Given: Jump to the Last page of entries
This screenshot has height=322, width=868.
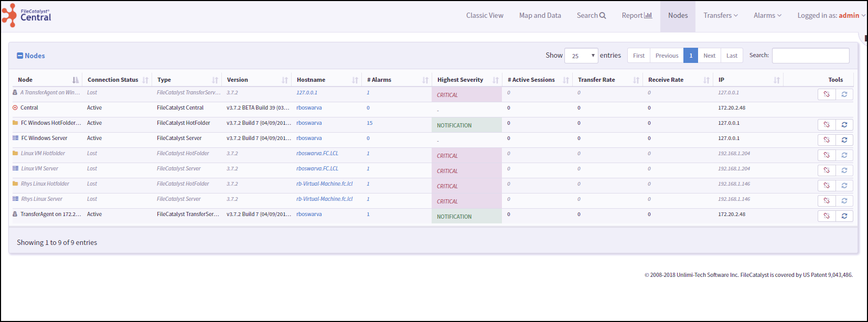Looking at the screenshot, I should (x=732, y=56).
